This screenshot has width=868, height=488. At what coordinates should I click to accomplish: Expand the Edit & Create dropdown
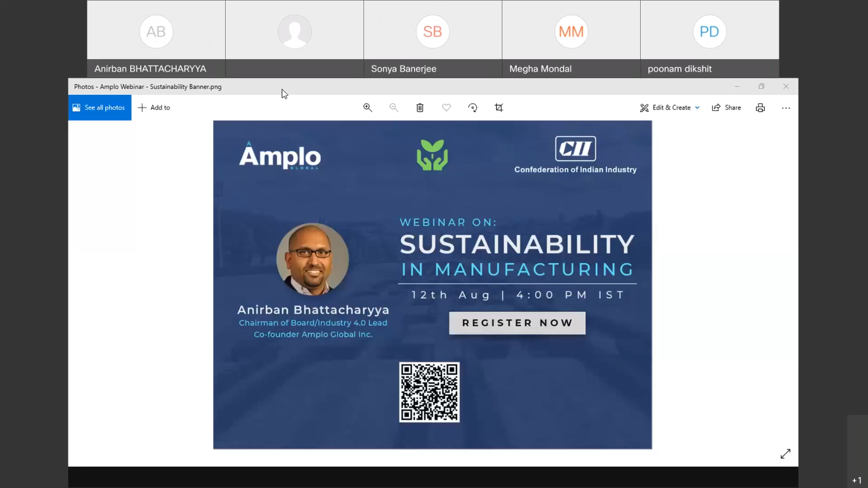pos(670,107)
